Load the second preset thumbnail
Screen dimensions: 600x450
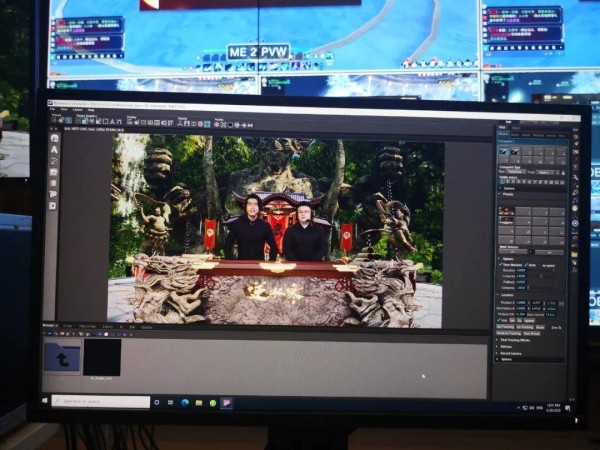pyautogui.click(x=506, y=221)
